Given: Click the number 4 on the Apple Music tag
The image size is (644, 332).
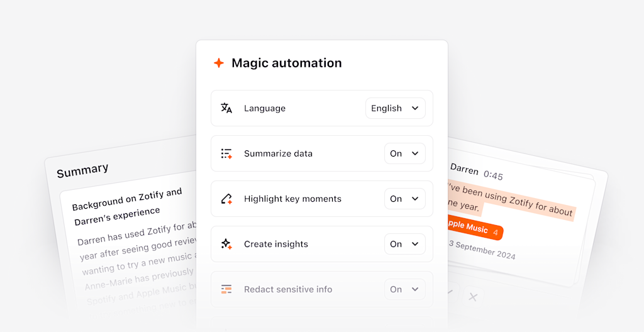Looking at the screenshot, I should (x=496, y=233).
